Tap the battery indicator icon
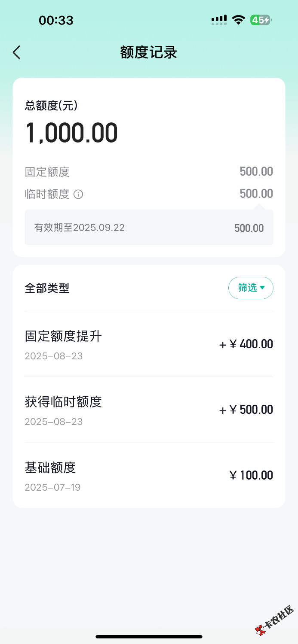 pyautogui.click(x=261, y=20)
